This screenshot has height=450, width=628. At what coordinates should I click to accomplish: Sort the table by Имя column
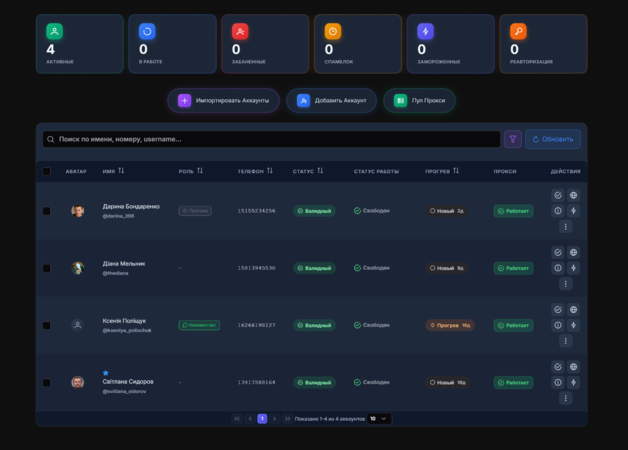pyautogui.click(x=121, y=171)
